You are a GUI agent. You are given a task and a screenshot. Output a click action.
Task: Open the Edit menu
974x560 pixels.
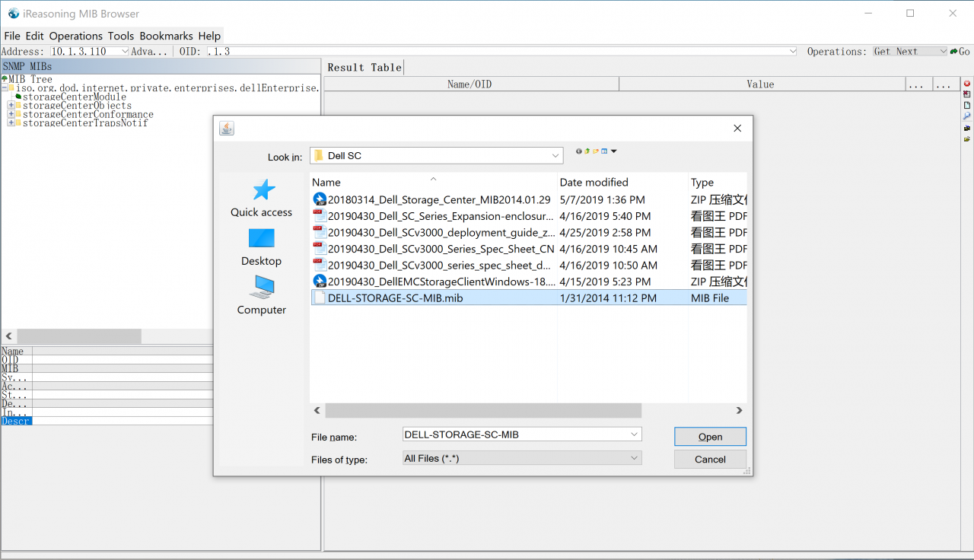tap(34, 36)
